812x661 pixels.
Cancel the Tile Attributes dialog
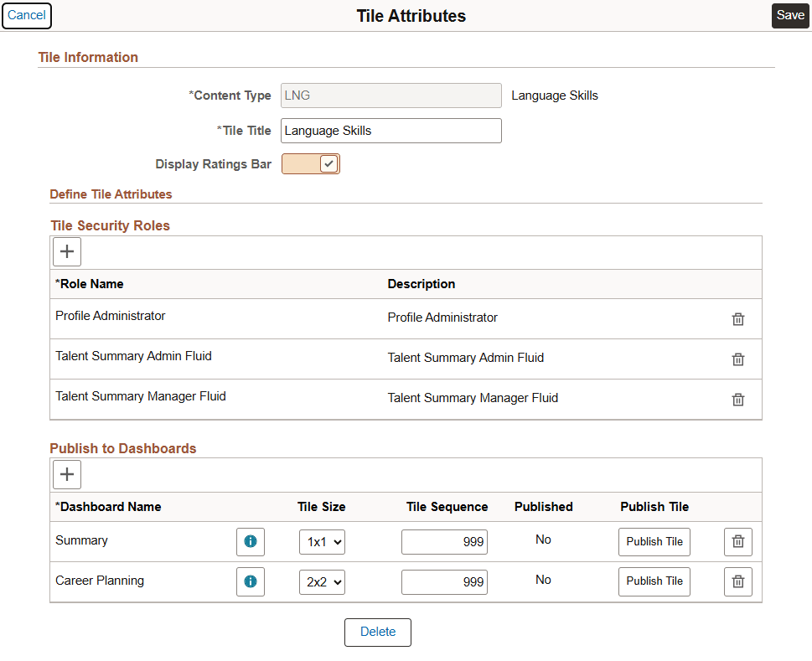pyautogui.click(x=27, y=16)
